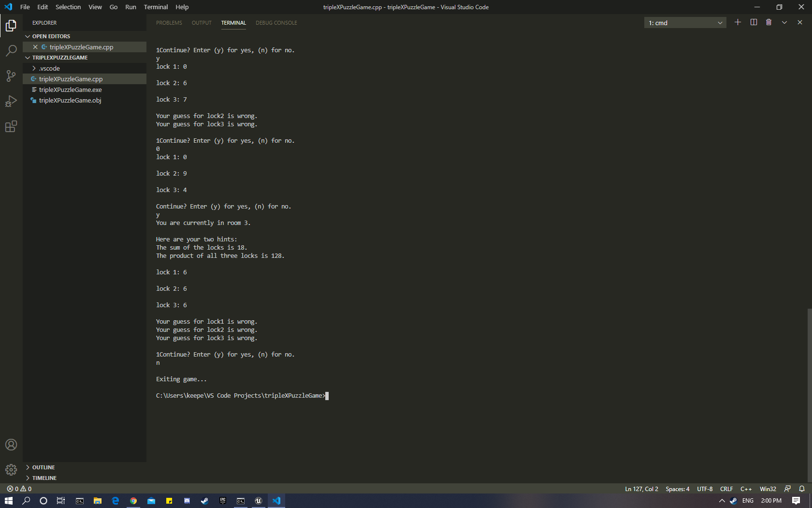The image size is (812, 508).
Task: Switch to the Problems tab
Action: click(169, 23)
